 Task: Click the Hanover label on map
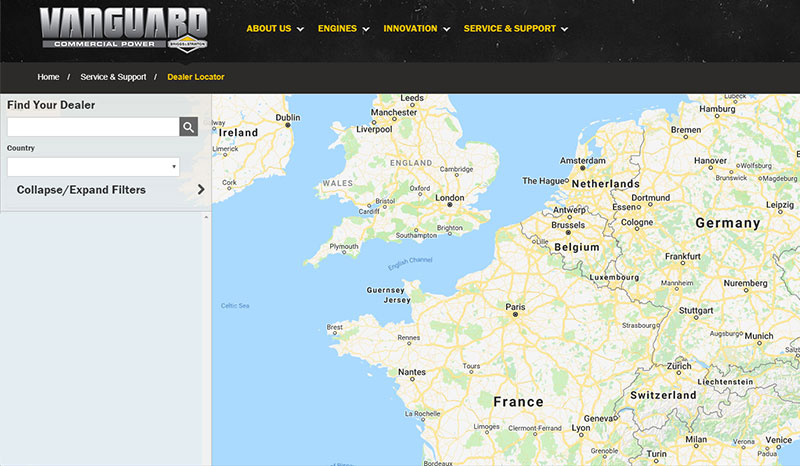point(710,160)
